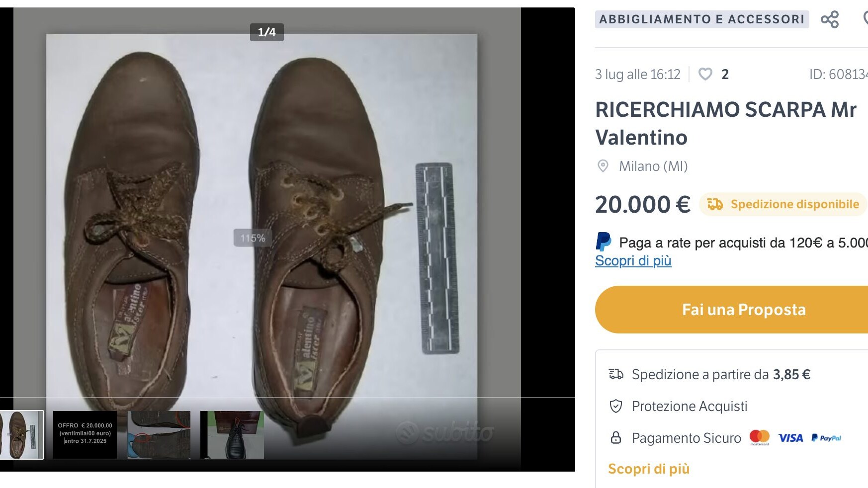Viewport: 868px width, 488px height.
Task: Click the small PayPal logo in payment row
Action: point(826,438)
